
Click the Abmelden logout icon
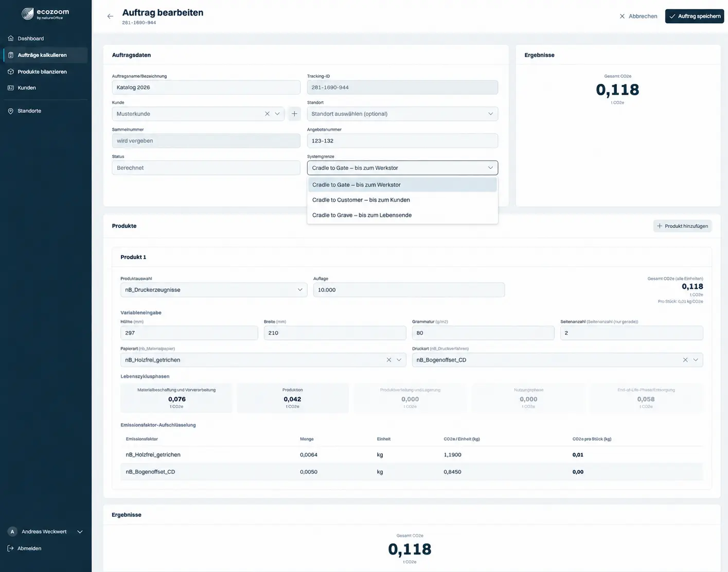tap(11, 548)
